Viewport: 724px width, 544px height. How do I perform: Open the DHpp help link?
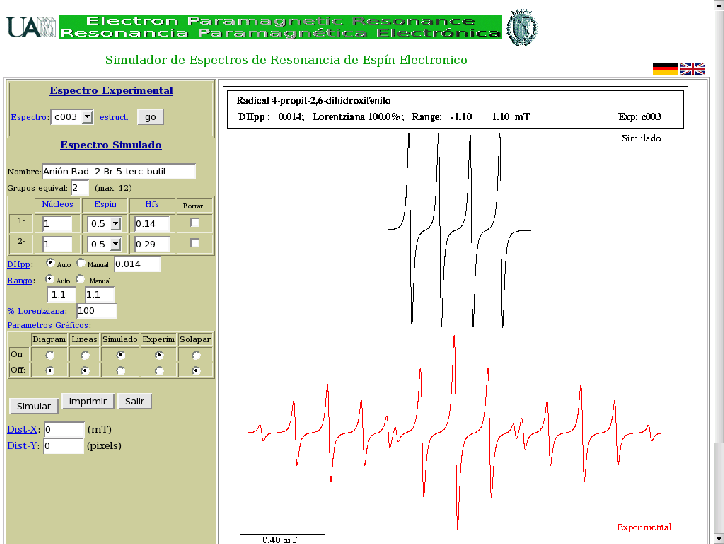(x=18, y=264)
